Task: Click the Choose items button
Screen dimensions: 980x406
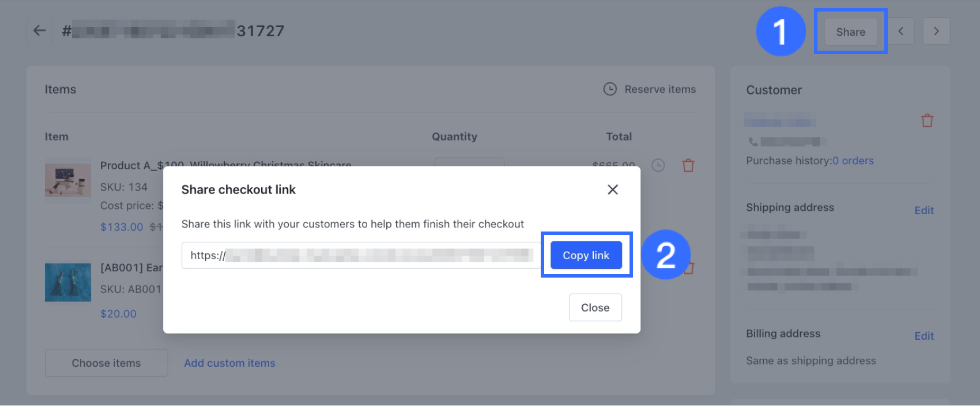Action: [106, 363]
